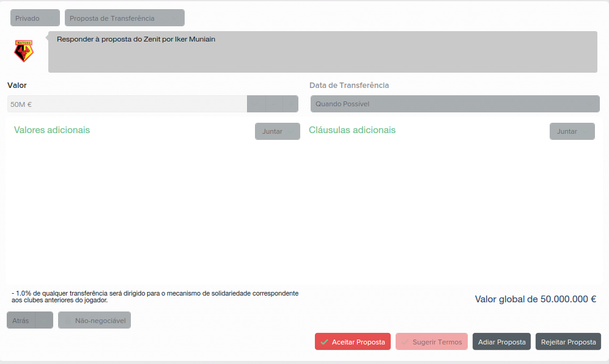Open the Quando Possível transfer date dropdown
This screenshot has width=609, height=364.
click(x=455, y=104)
